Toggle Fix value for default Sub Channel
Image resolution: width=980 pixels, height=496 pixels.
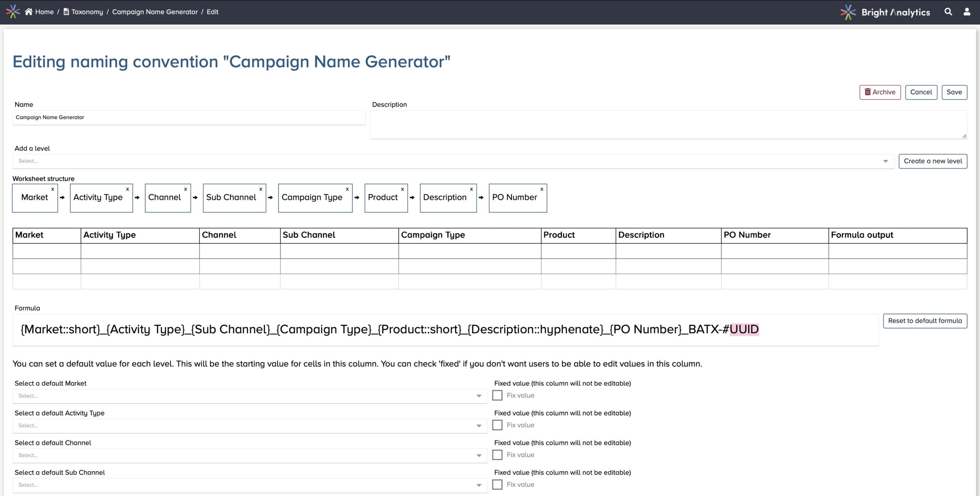(x=497, y=485)
